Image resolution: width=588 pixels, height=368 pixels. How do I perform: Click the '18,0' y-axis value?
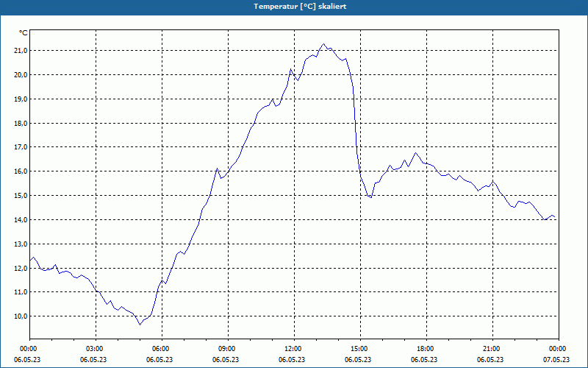[x=21, y=123]
